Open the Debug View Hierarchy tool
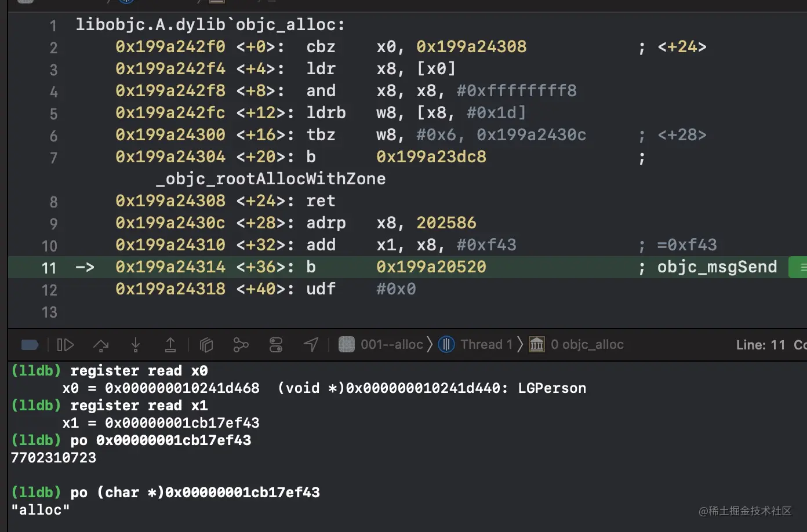Image resolution: width=807 pixels, height=532 pixels. [x=206, y=345]
